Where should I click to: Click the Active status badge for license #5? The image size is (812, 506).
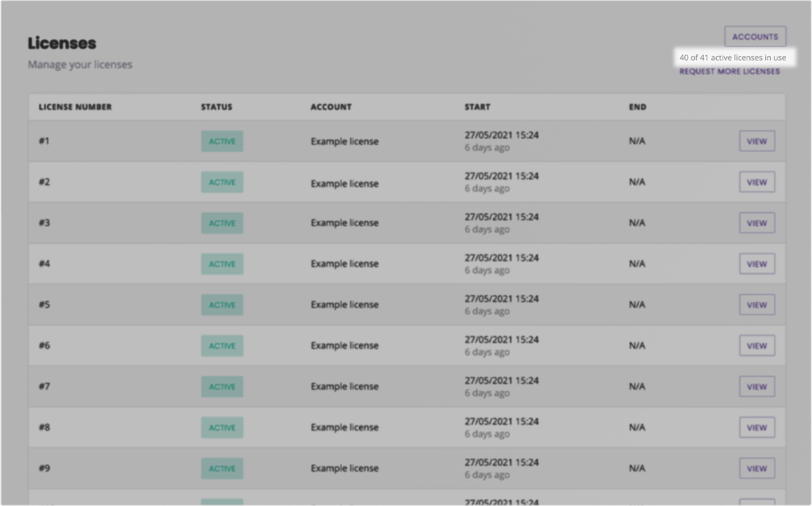coord(222,305)
